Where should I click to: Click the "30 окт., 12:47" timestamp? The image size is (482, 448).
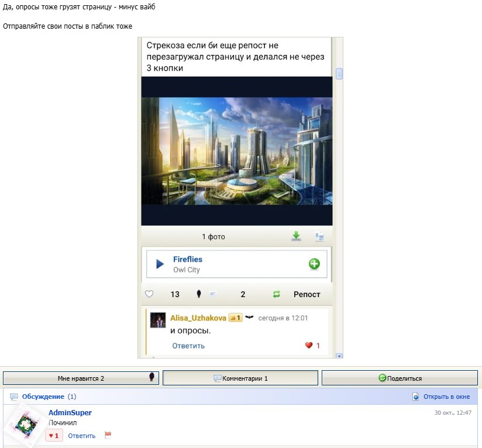coord(453,413)
